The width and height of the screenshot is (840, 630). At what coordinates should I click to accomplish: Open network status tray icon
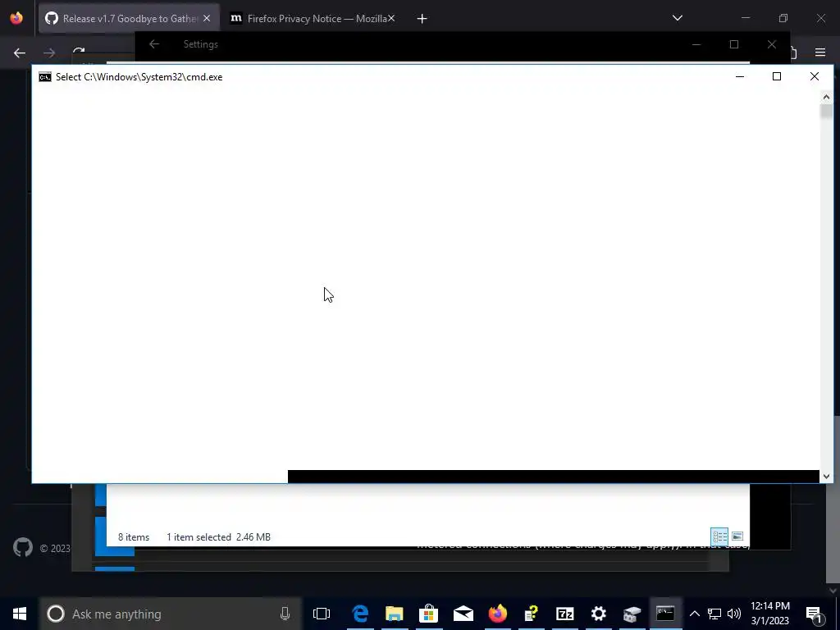714,614
